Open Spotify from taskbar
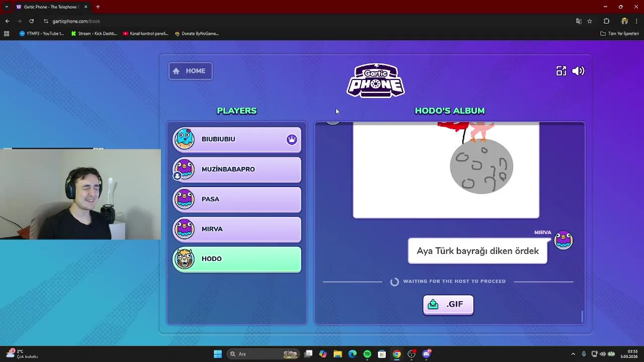644x362 pixels. [x=367, y=354]
